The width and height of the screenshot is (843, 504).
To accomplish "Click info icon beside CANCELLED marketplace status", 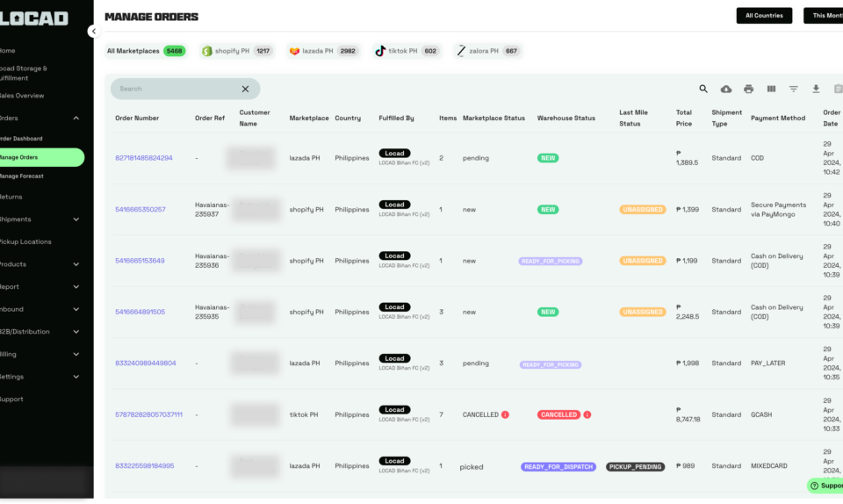I will coord(505,414).
